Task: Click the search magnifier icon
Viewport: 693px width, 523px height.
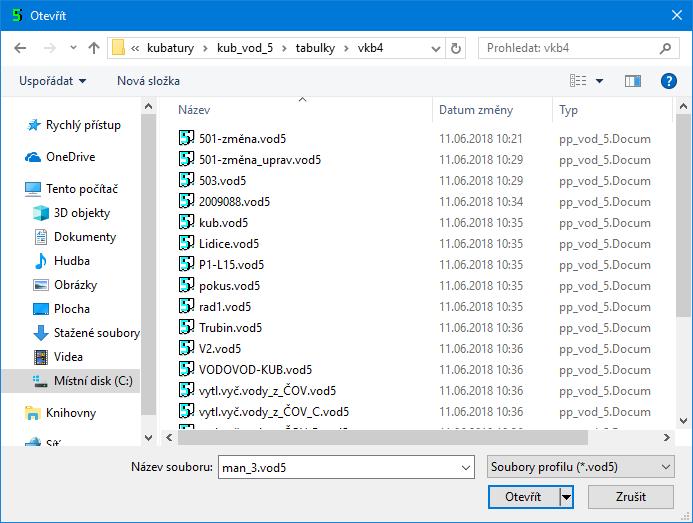Action: (666, 48)
